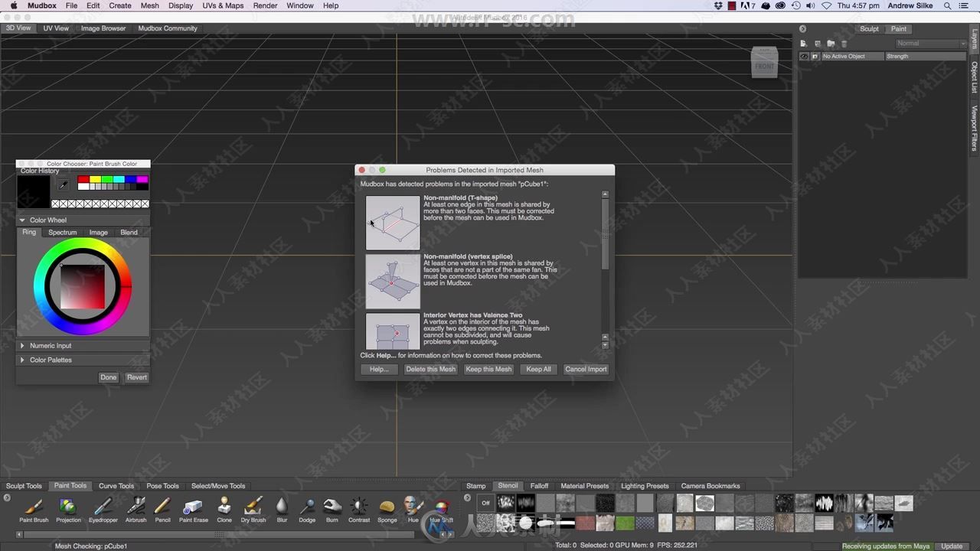Switch layers mode to Sculpt
980x551 pixels.
[x=869, y=29]
